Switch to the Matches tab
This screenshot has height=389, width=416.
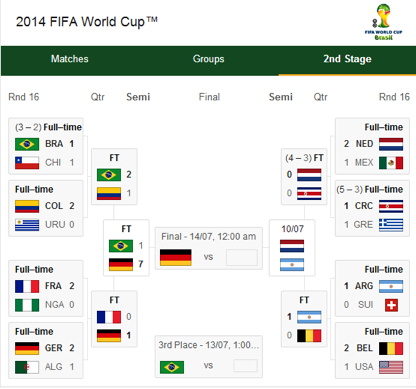[70, 59]
